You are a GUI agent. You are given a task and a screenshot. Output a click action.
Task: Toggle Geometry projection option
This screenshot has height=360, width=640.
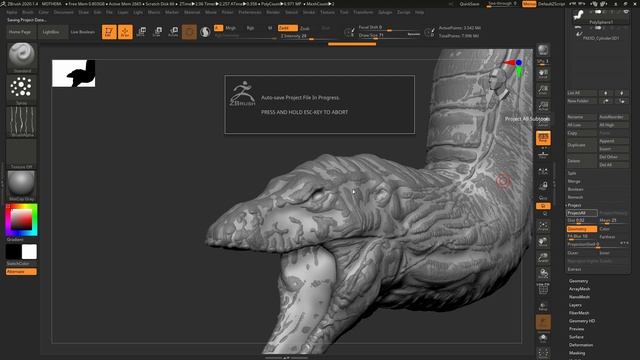pyautogui.click(x=582, y=229)
